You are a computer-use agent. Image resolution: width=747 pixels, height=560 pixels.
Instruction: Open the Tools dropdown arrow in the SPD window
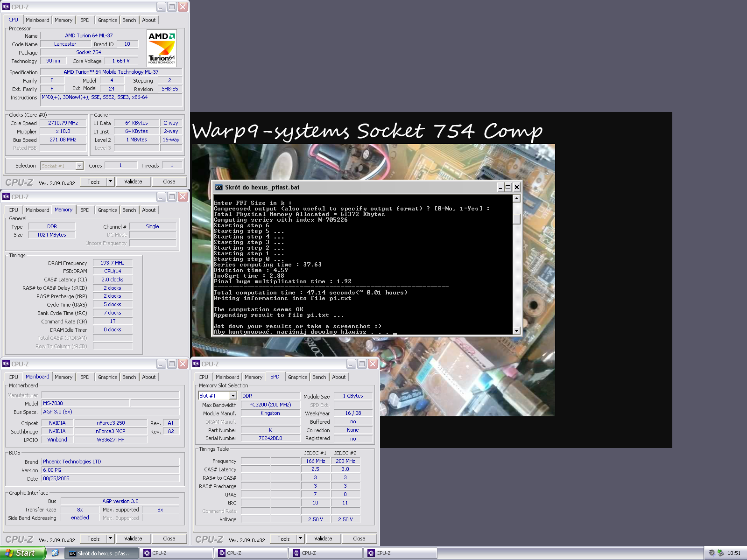point(300,539)
